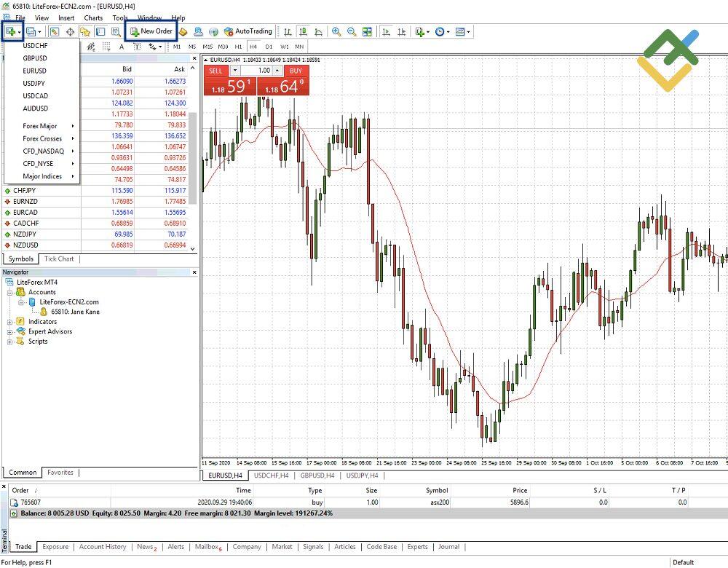728x568 pixels.
Task: Select the H1 timeframe
Action: pyautogui.click(x=240, y=46)
